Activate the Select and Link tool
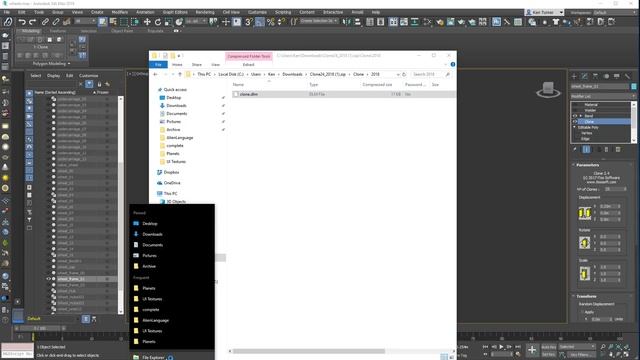 tap(45, 22)
